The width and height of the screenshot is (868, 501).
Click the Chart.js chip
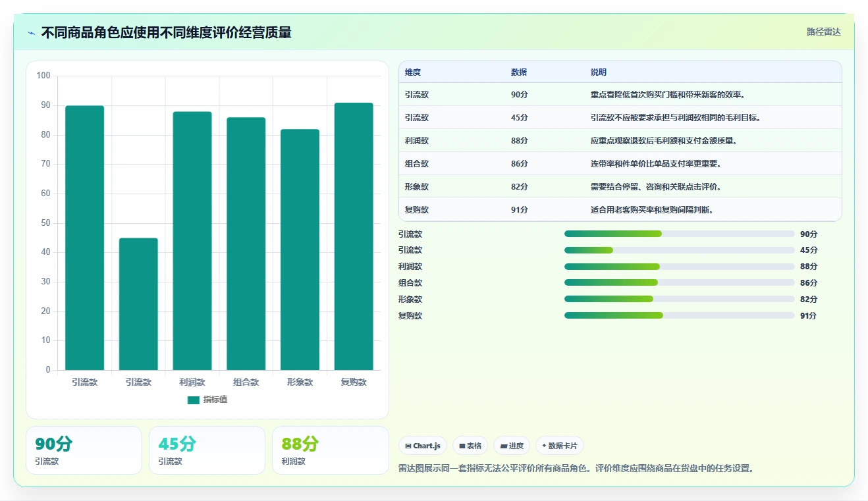[x=423, y=446]
